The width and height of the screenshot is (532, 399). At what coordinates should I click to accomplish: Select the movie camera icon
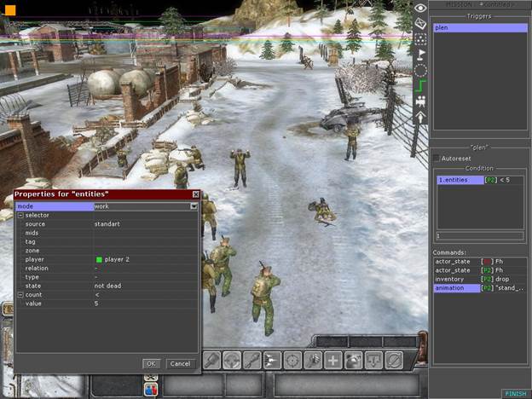tap(420, 101)
